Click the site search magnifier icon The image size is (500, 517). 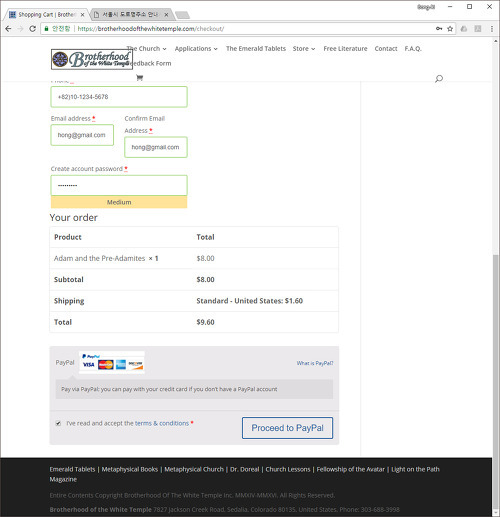coord(439,79)
